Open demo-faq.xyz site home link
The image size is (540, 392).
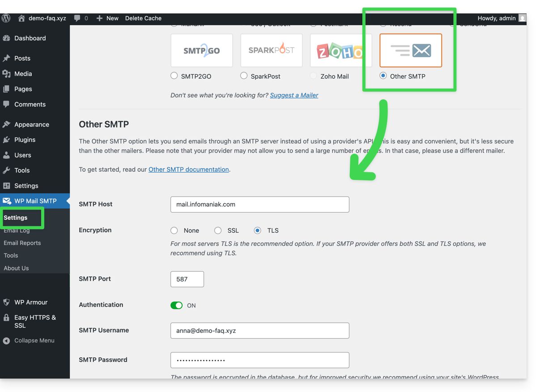click(42, 18)
